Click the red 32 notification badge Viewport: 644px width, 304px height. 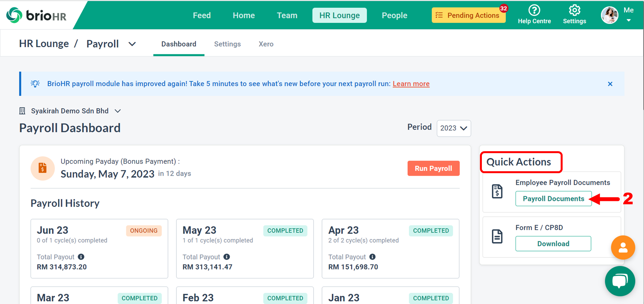pyautogui.click(x=504, y=8)
